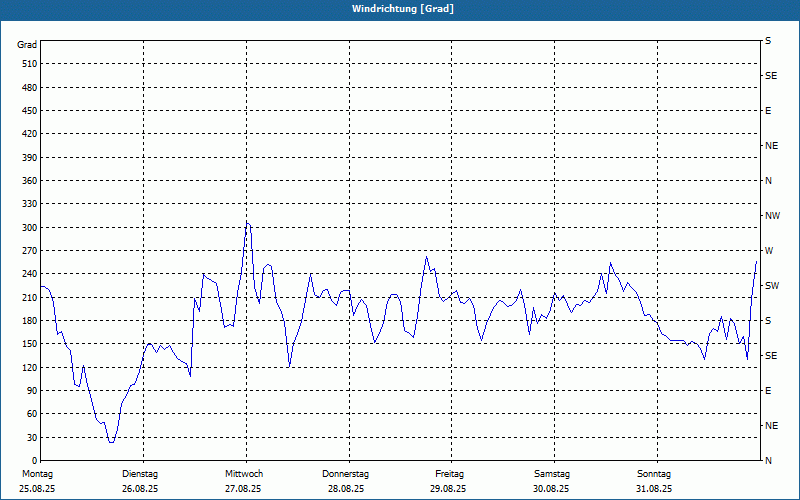Select the Freitag 29.08.25 date label

point(449,481)
